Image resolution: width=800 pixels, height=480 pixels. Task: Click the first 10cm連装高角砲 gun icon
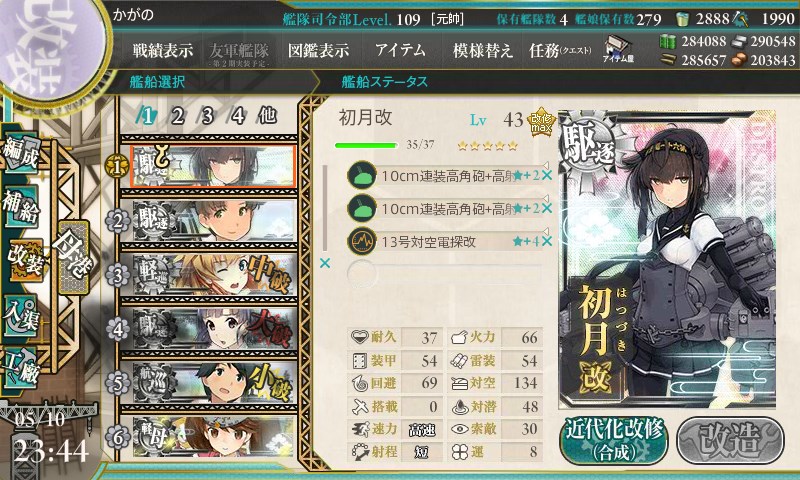[x=362, y=175]
